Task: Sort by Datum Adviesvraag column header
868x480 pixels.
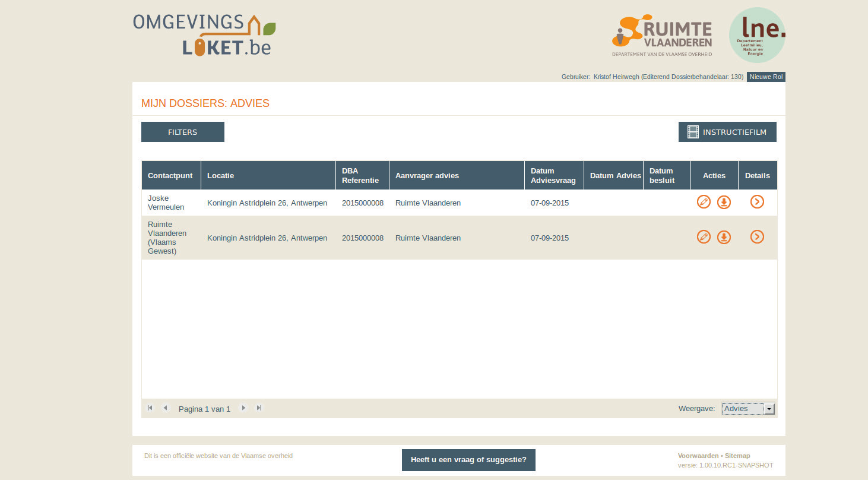Action: tap(554, 175)
